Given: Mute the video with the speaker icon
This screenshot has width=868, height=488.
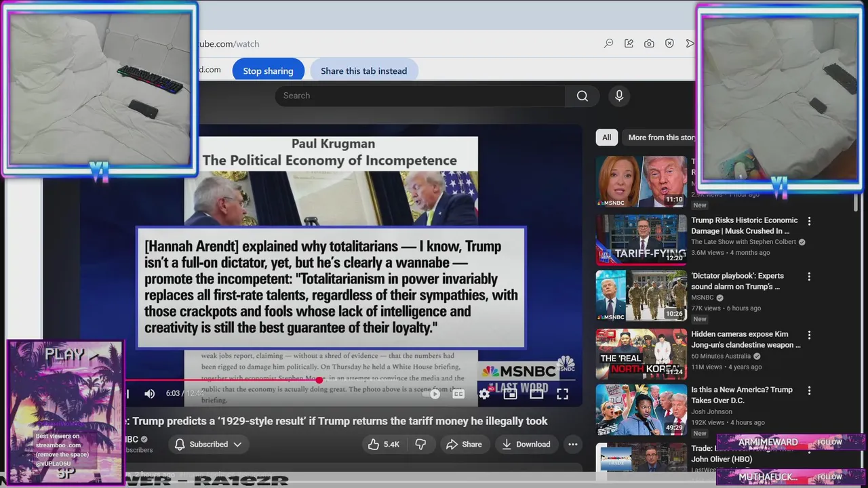Looking at the screenshot, I should pos(150,394).
